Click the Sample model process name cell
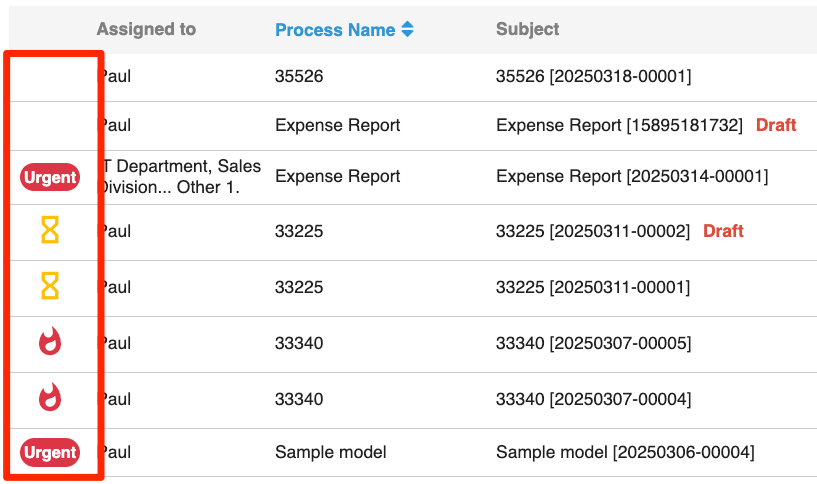The height and width of the screenshot is (484, 817). coord(331,452)
